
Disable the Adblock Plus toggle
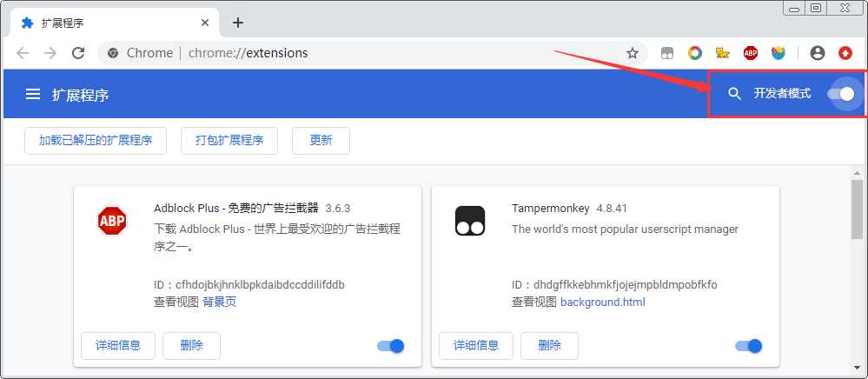point(391,346)
